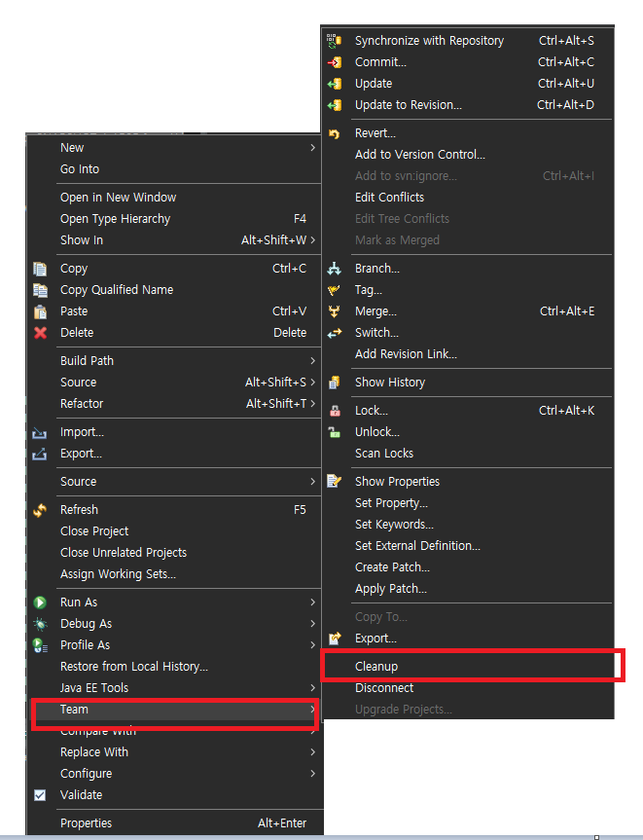643x840 pixels.
Task: Expand the Java EE Tools submenu arrow
Action: (312, 688)
